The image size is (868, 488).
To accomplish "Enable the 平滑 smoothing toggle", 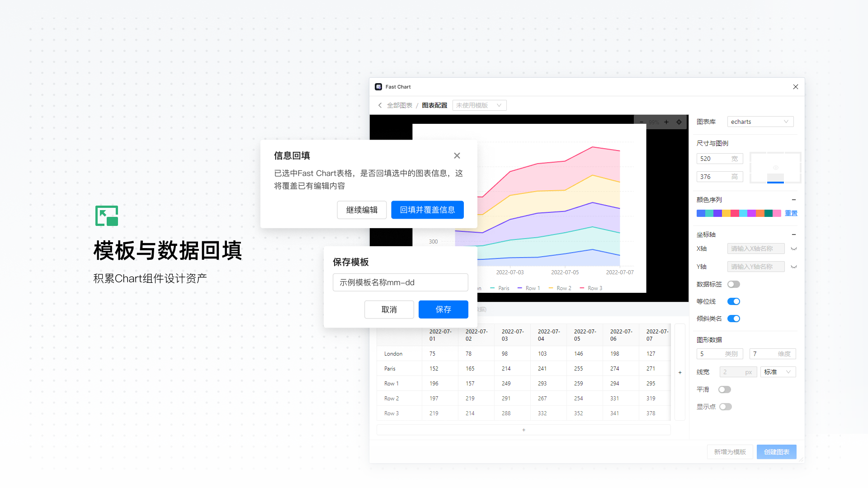I will click(725, 389).
